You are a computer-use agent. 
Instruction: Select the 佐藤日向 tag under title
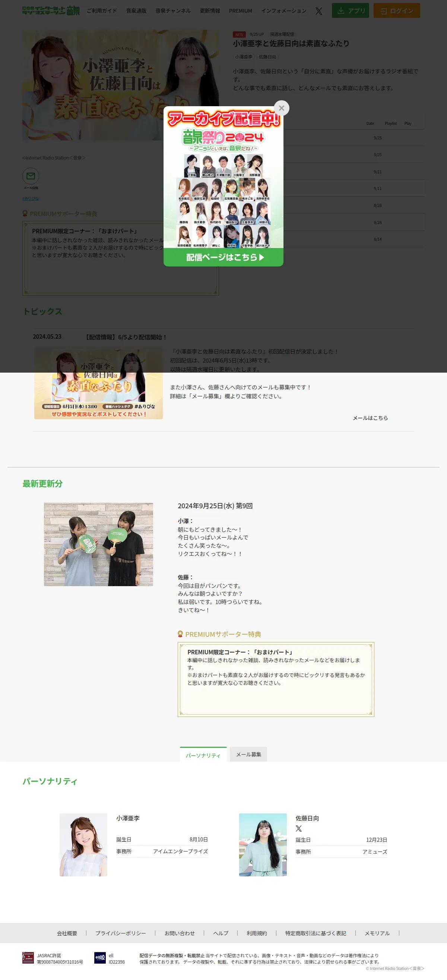(x=267, y=57)
